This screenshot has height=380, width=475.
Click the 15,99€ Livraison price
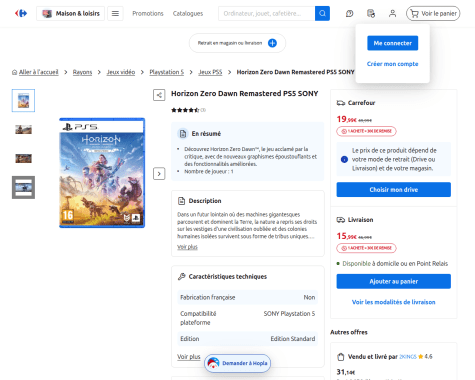coord(347,236)
